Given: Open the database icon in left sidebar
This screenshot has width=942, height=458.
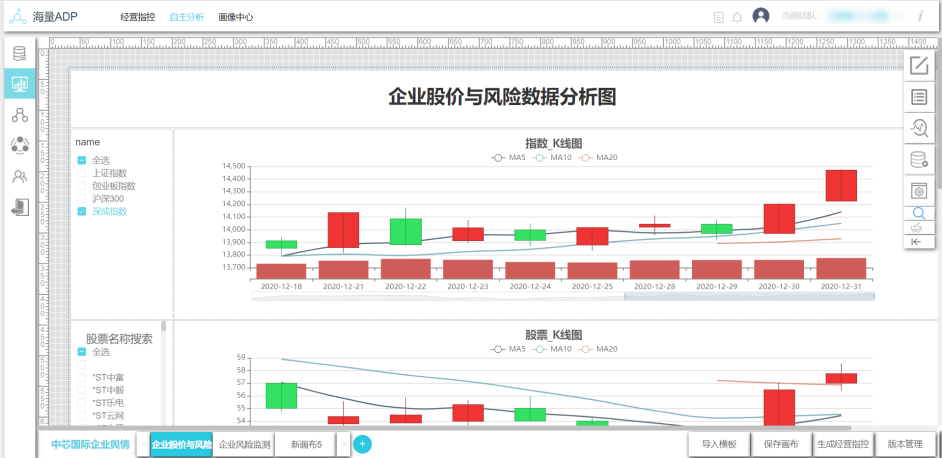Looking at the screenshot, I should (19, 53).
